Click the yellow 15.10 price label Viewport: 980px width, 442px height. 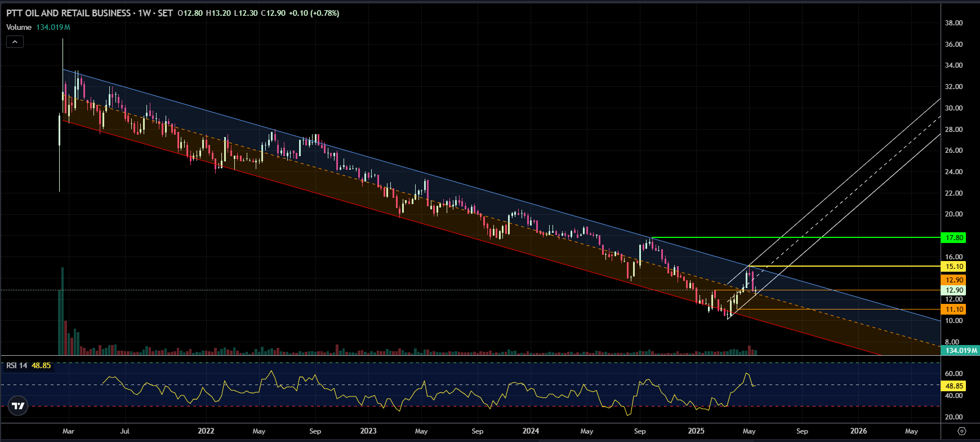pyautogui.click(x=954, y=267)
